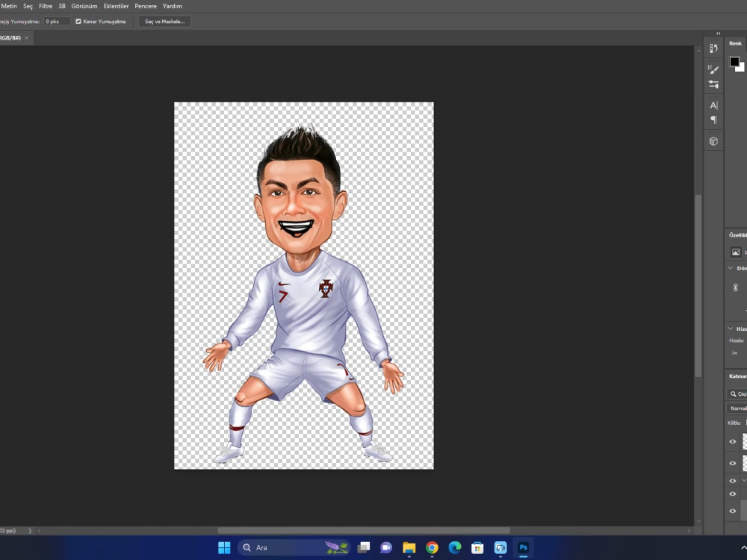Viewport: 747px width, 560px height.
Task: Click the pixel layer image icon in Özellikler
Action: (736, 252)
